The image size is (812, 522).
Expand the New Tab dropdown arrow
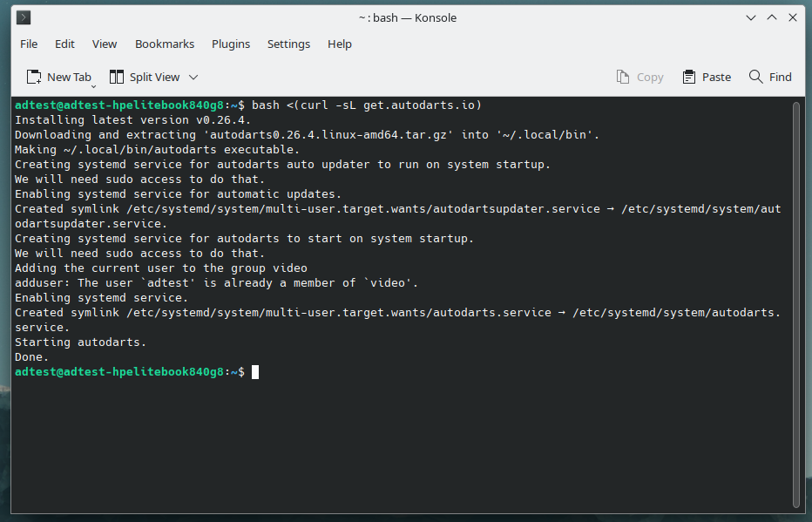click(x=94, y=86)
